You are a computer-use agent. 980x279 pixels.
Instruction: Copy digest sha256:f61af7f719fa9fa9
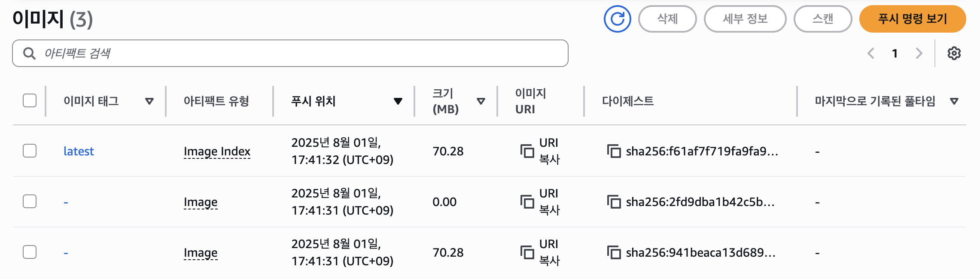point(614,151)
